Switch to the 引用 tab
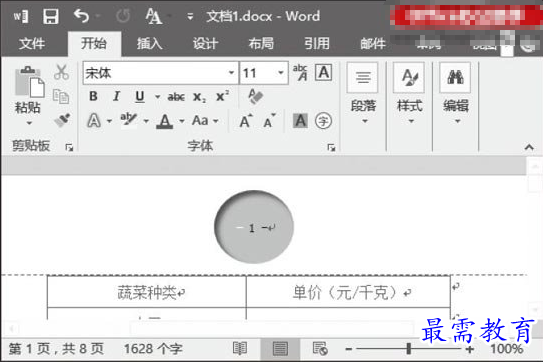 point(317,44)
